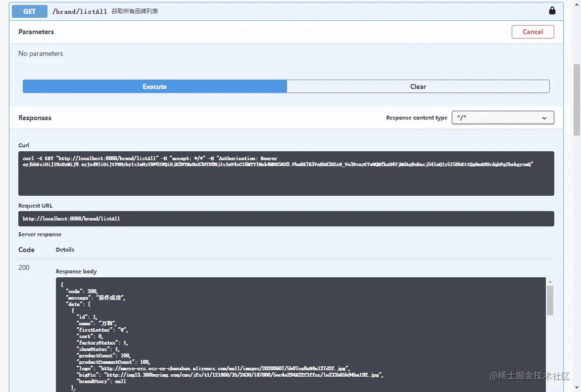The width and height of the screenshot is (581, 392).
Task: Click the Parameters section heading
Action: point(36,32)
